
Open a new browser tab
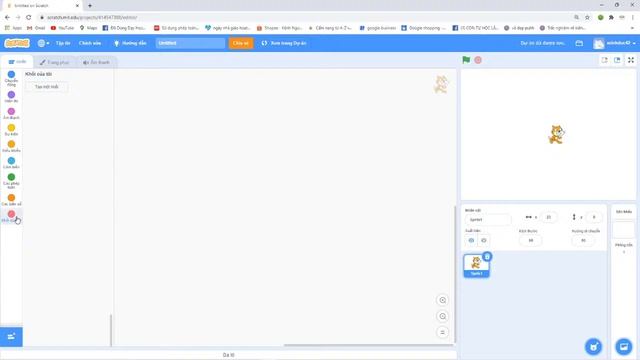pyautogui.click(x=90, y=6)
